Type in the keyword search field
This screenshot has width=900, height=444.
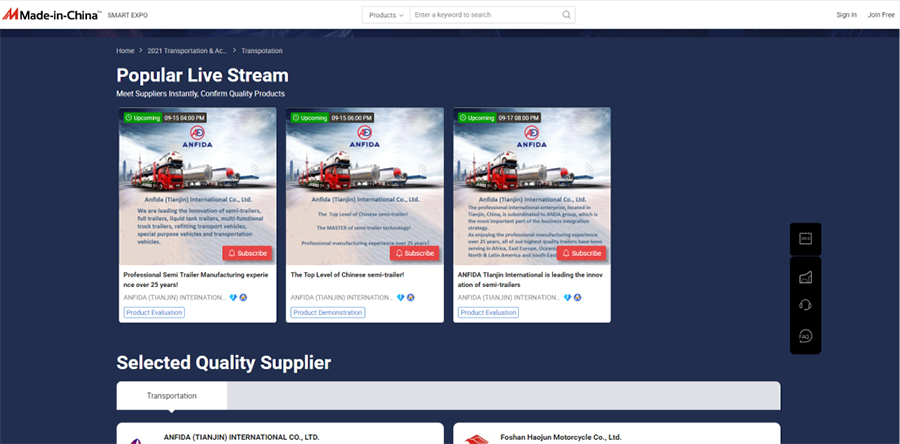(485, 15)
